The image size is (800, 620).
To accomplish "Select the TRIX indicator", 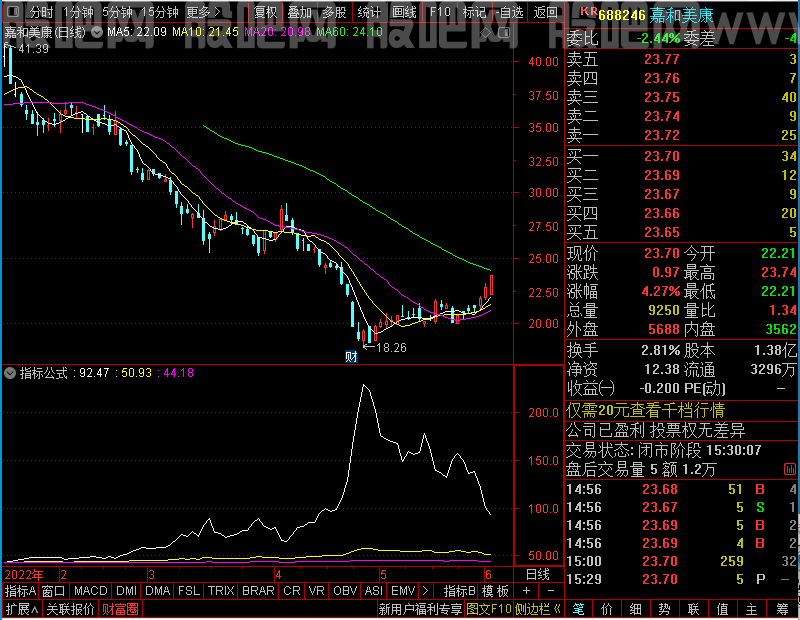I will pos(221,591).
